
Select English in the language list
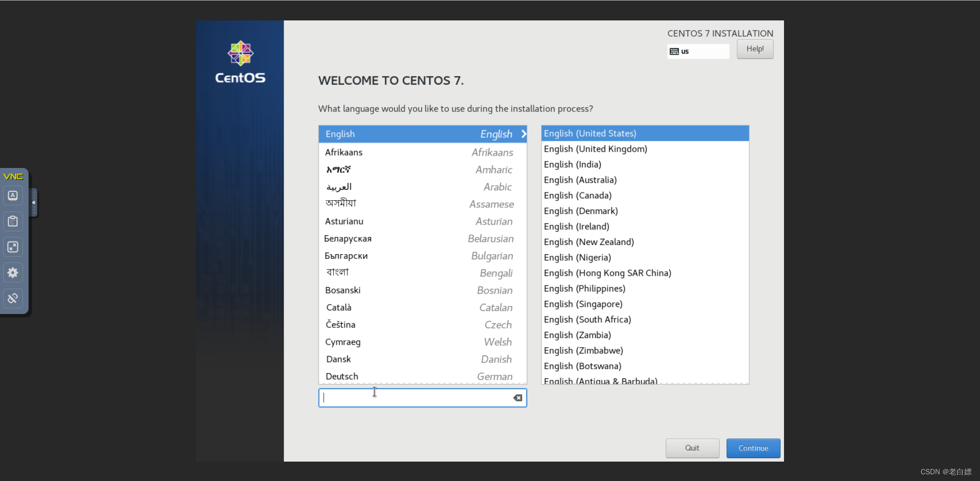423,134
